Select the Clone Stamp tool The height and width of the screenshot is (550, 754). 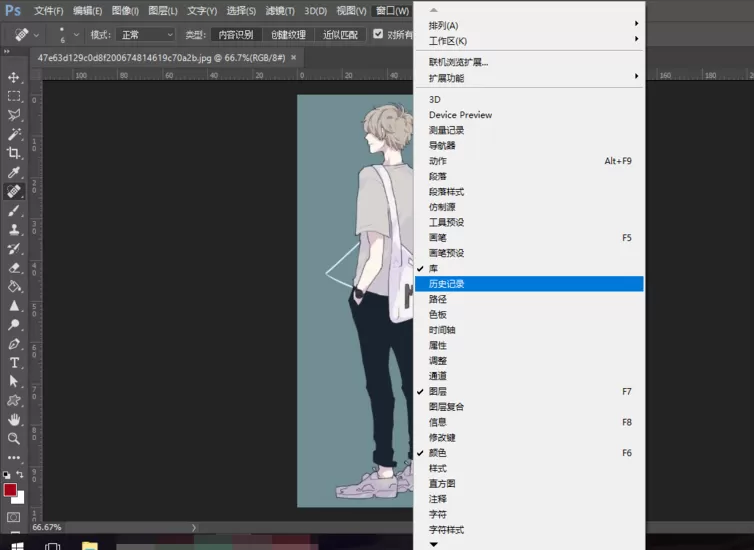13,230
